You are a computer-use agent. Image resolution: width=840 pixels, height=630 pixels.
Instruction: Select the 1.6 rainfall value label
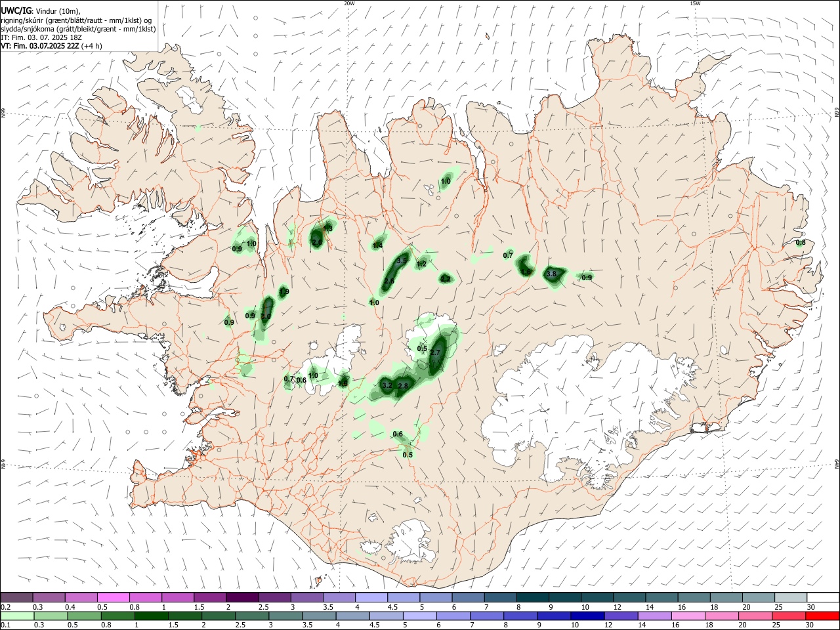click(x=525, y=272)
